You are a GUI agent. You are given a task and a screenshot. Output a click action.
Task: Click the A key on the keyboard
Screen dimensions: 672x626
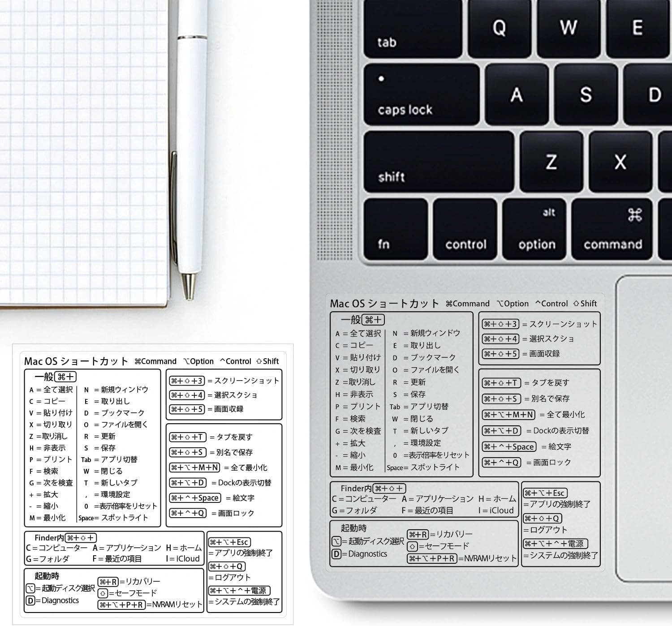pyautogui.click(x=517, y=94)
